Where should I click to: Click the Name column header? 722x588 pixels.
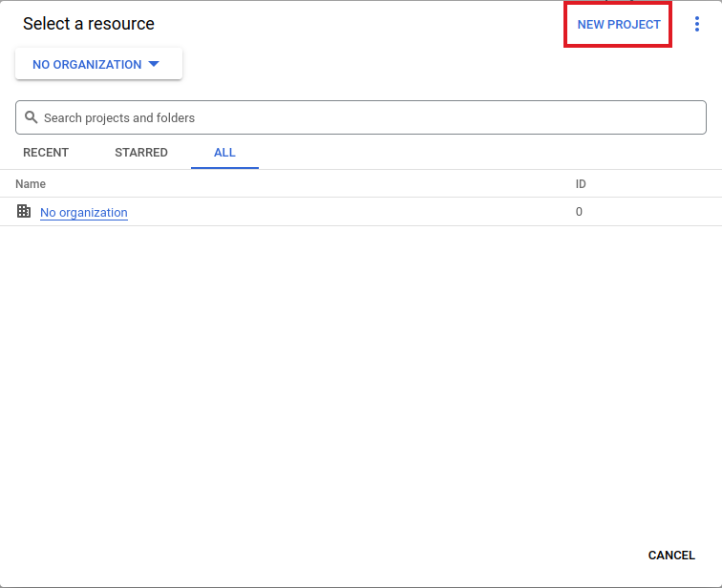(31, 184)
